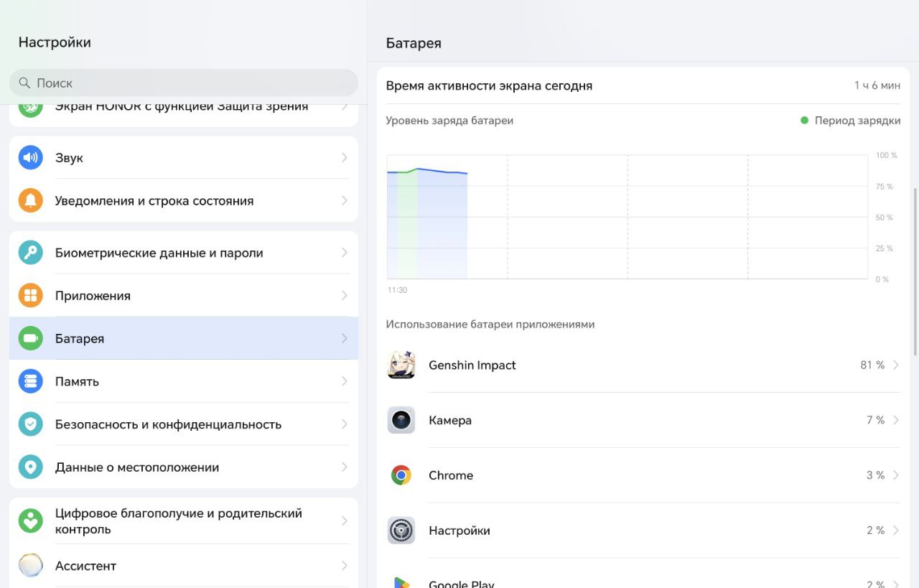Click the battery level chart line
The width and height of the screenshot is (919, 588).
coord(427,171)
